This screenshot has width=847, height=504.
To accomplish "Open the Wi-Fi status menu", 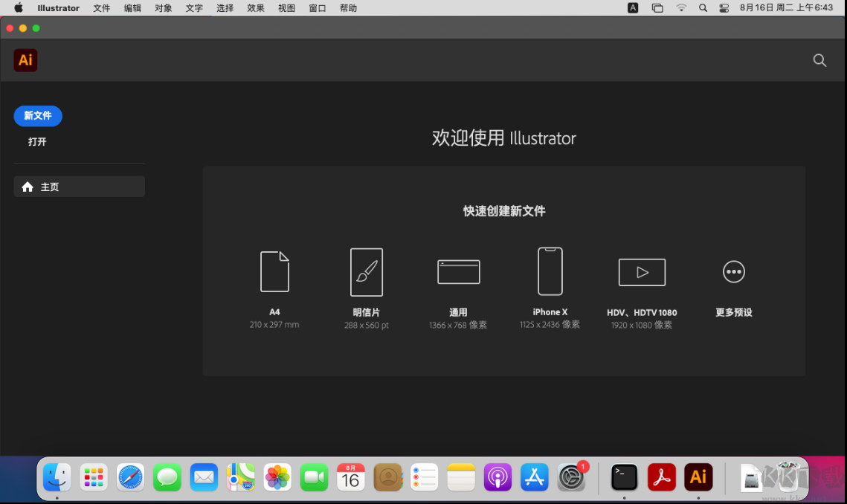I will pos(681,8).
